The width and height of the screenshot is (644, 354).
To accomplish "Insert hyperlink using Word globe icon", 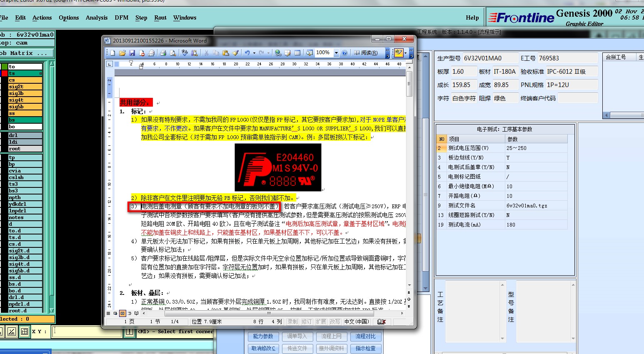I will pyautogui.click(x=278, y=53).
